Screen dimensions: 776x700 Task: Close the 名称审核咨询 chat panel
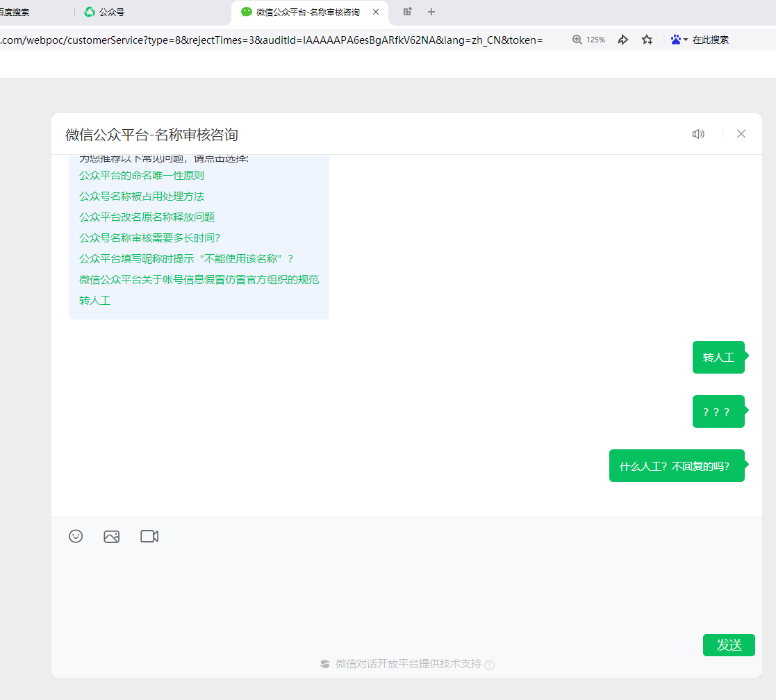coord(741,134)
